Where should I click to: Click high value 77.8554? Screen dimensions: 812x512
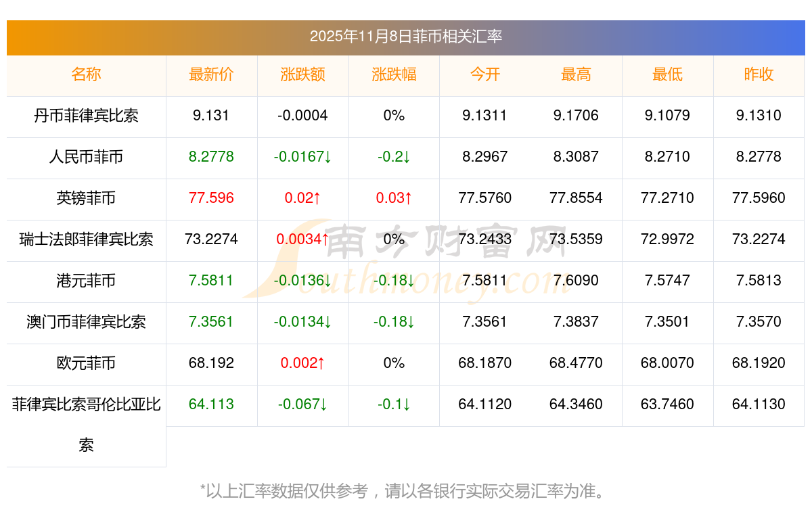[x=576, y=198]
